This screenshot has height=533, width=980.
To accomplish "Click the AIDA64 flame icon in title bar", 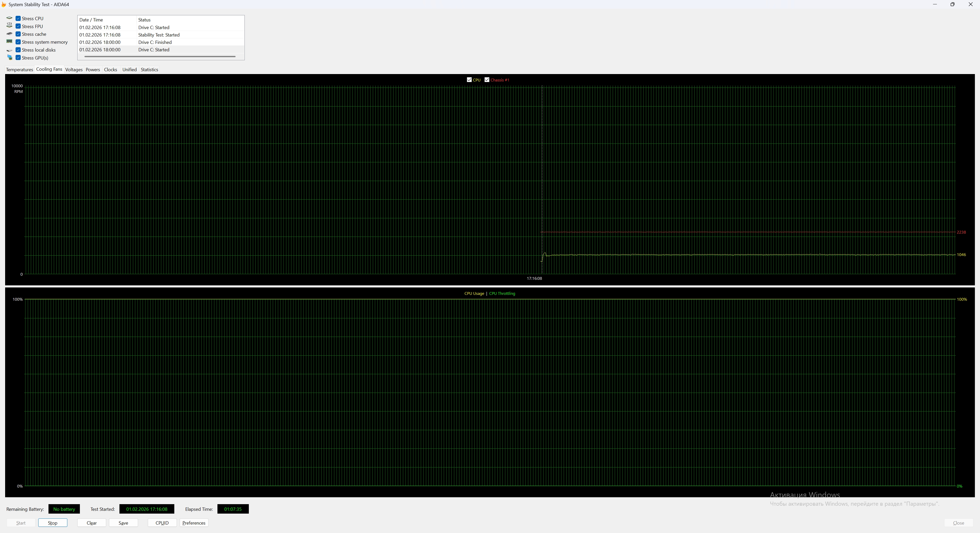I will tap(3, 5).
